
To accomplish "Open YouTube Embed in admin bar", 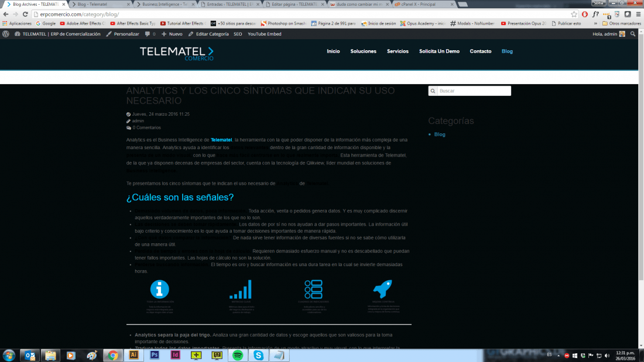I will (x=265, y=34).
